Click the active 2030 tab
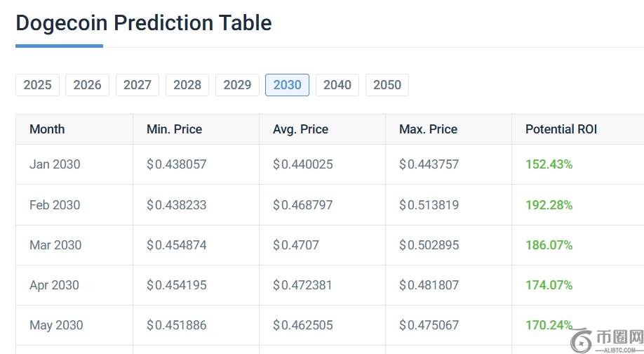The width and height of the screenshot is (644, 354). tap(287, 85)
